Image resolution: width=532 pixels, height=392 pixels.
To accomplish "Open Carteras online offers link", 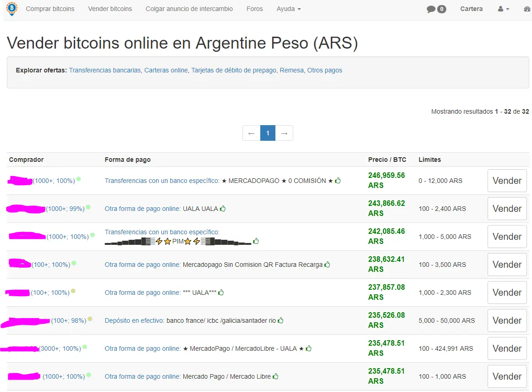I will coord(166,70).
